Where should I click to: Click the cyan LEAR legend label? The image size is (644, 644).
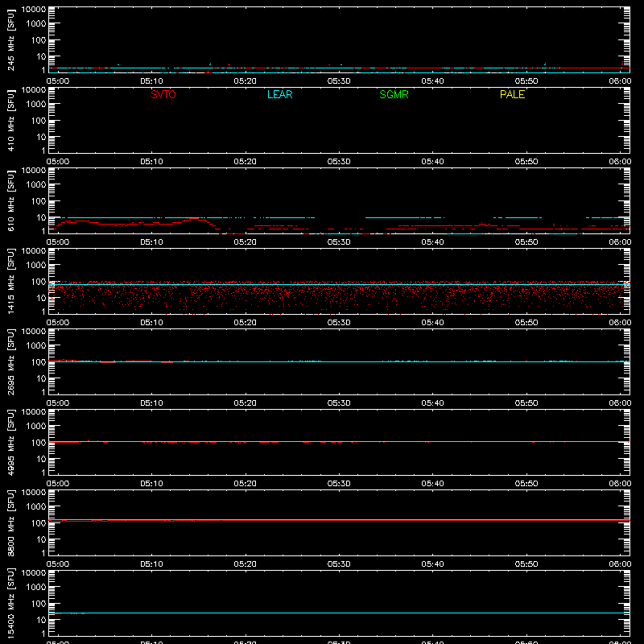point(279,94)
